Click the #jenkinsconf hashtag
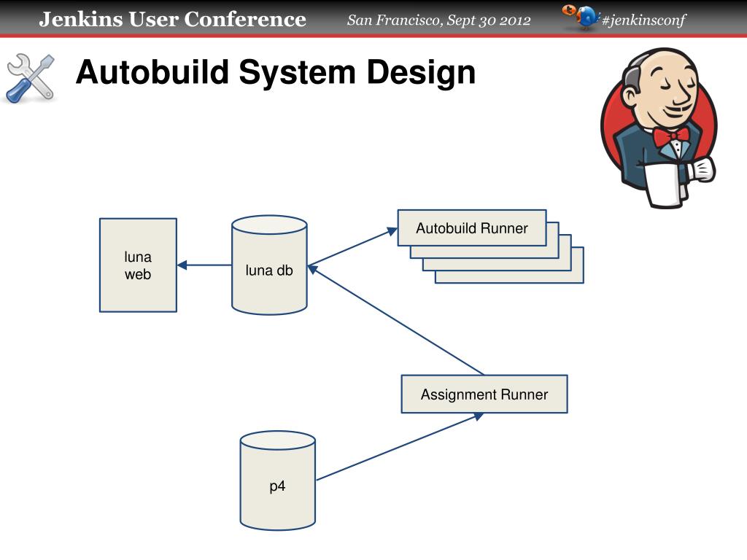The height and width of the screenshot is (560, 747). [x=643, y=20]
